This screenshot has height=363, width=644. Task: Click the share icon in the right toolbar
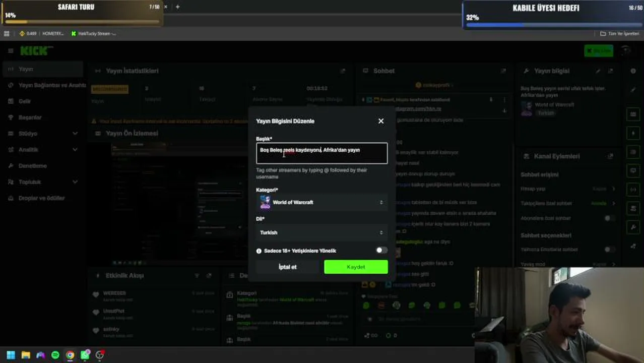[x=633, y=246]
